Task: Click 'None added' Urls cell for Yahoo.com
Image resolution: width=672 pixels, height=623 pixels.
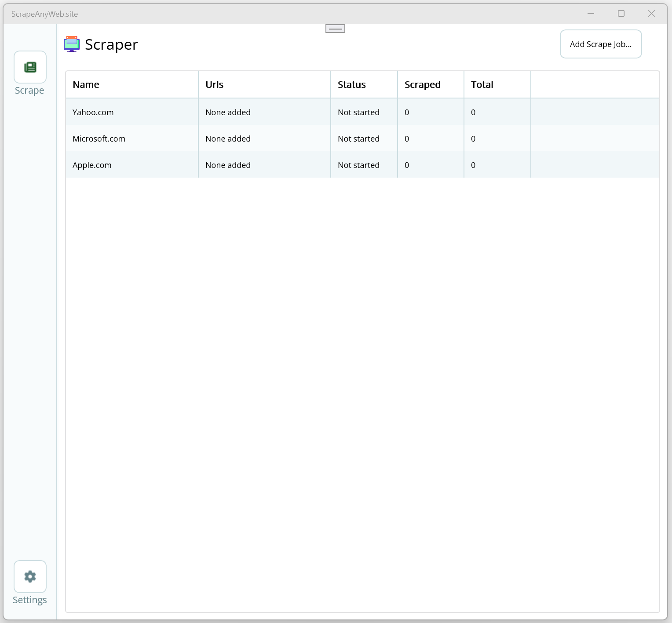Action: pos(228,112)
